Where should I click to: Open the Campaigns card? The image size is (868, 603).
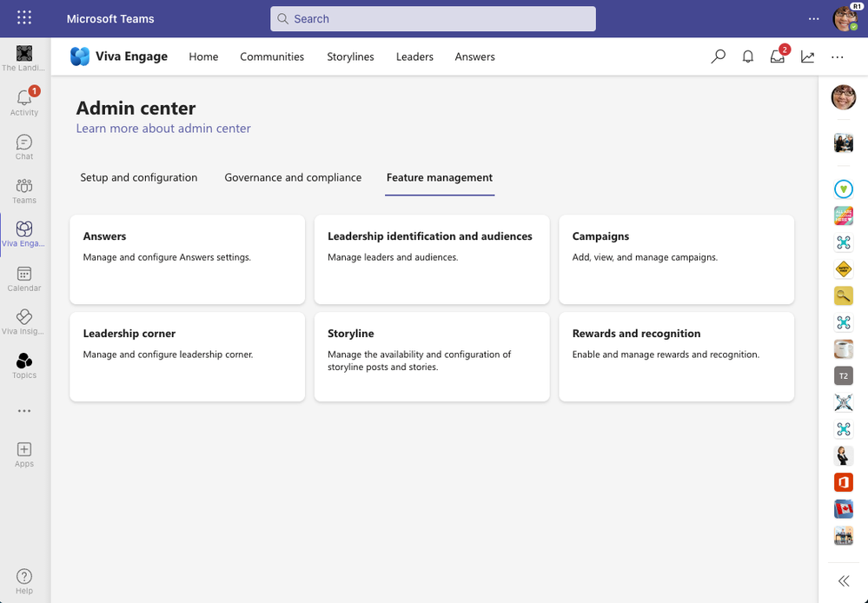pyautogui.click(x=677, y=259)
